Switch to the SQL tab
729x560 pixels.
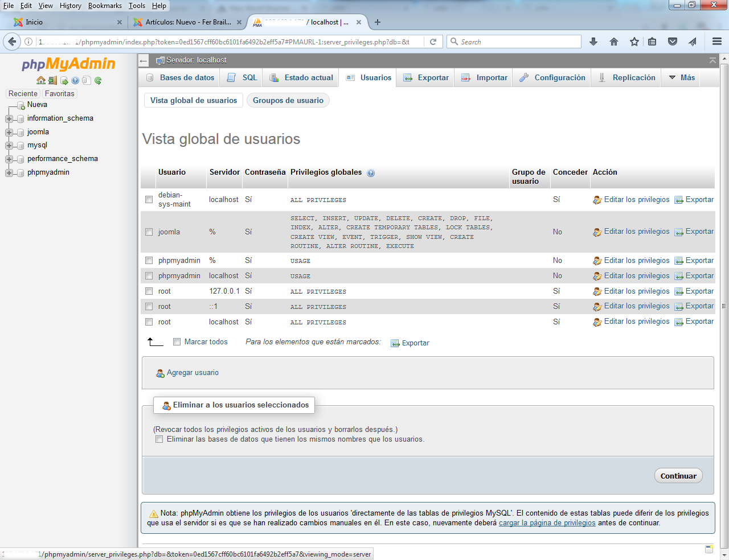[x=243, y=77]
